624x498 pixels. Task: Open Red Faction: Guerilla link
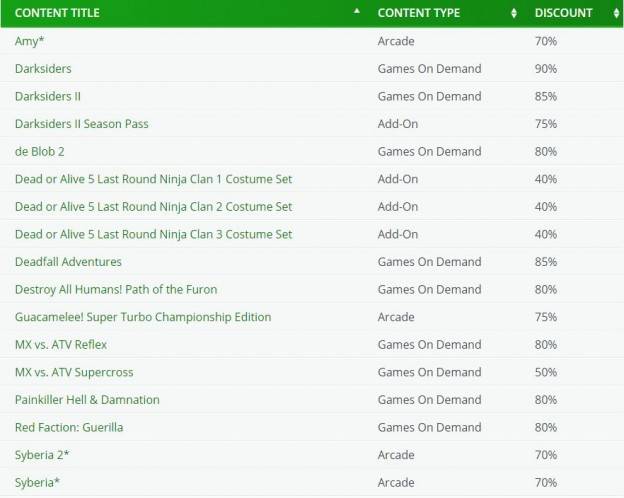[69, 428]
